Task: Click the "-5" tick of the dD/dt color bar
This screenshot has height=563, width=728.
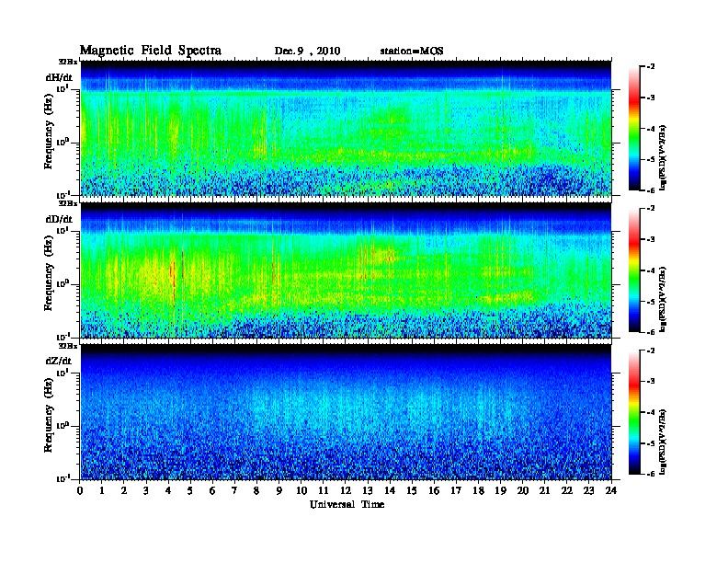Action: [651, 302]
